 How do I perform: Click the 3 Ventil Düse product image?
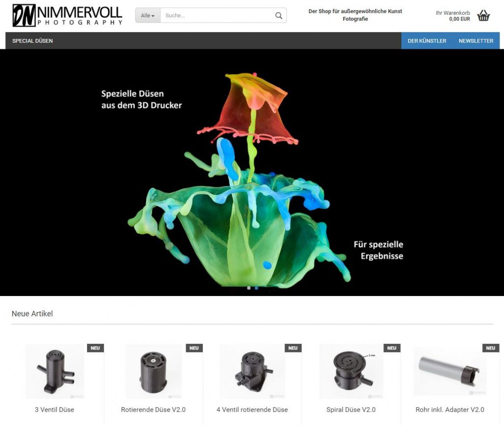55,371
